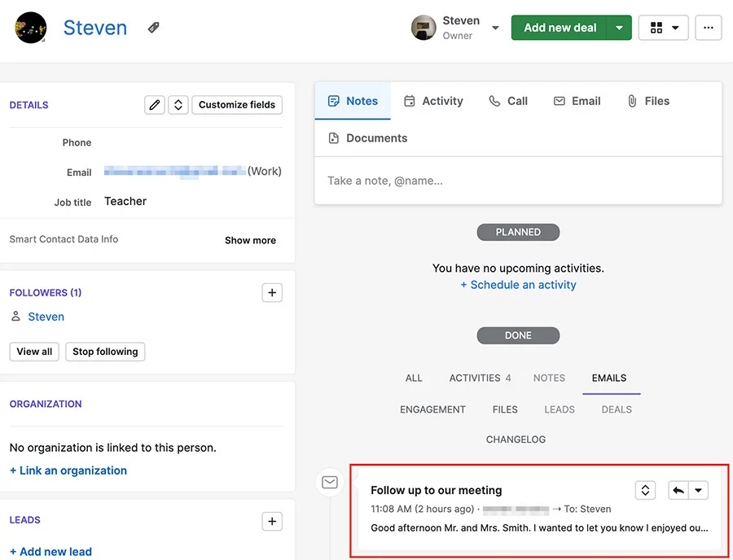This screenshot has height=560, width=733.
Task: Open the owner dropdown next to Steven
Action: tap(495, 28)
